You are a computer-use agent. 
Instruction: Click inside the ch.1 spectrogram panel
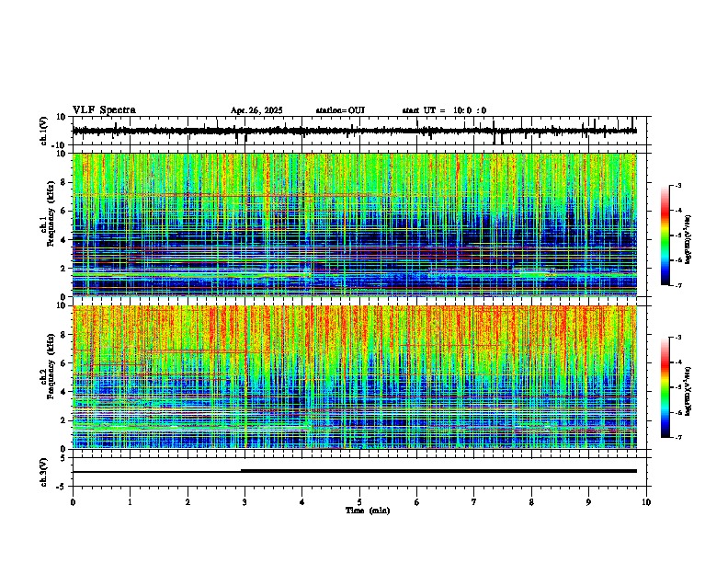(354, 224)
